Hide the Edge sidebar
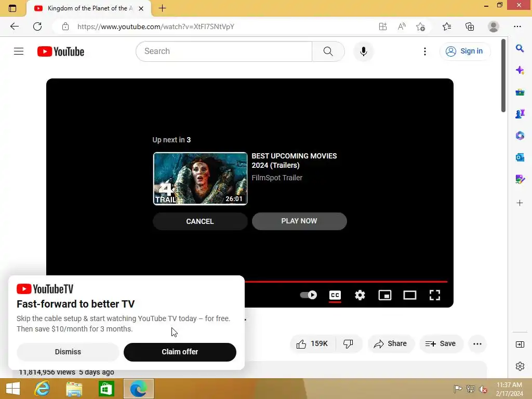This screenshot has height=399, width=532. coord(520,344)
